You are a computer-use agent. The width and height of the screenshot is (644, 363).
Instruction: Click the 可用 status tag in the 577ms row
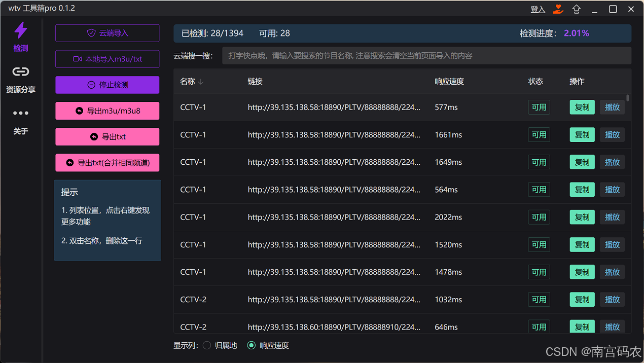(x=539, y=107)
